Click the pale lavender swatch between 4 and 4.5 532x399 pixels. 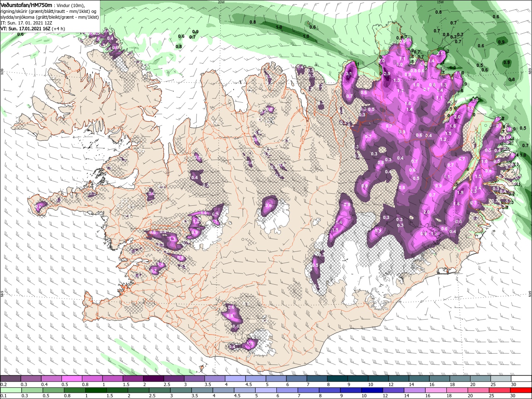coord(235,378)
